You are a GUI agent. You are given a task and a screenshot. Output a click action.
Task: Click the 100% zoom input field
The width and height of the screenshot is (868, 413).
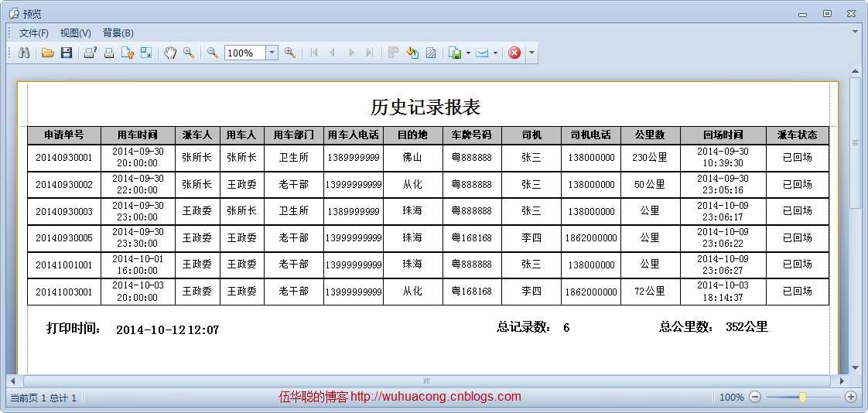pyautogui.click(x=245, y=53)
